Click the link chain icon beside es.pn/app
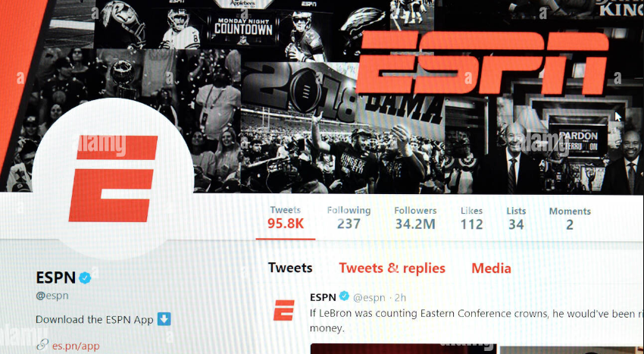 point(42,345)
